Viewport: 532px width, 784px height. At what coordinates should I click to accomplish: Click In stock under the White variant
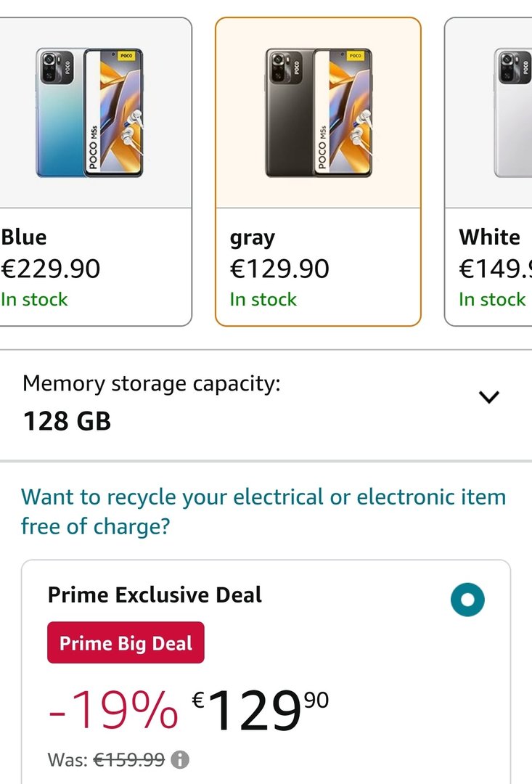pos(492,299)
